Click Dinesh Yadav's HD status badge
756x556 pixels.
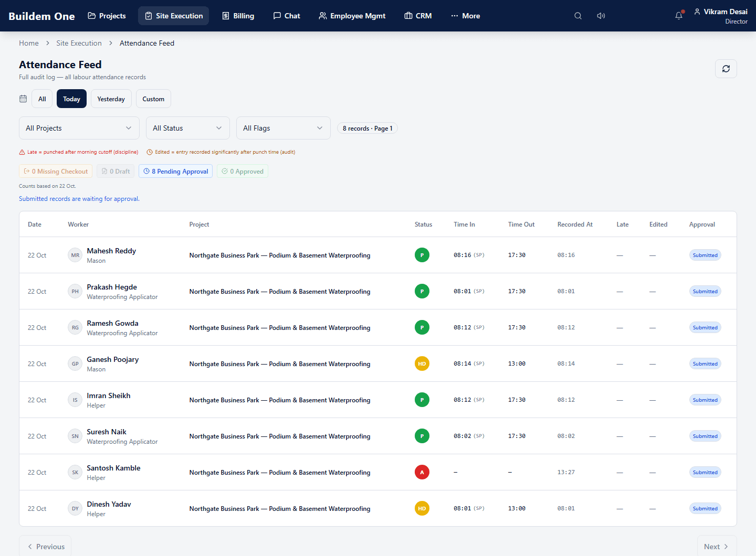tap(422, 508)
